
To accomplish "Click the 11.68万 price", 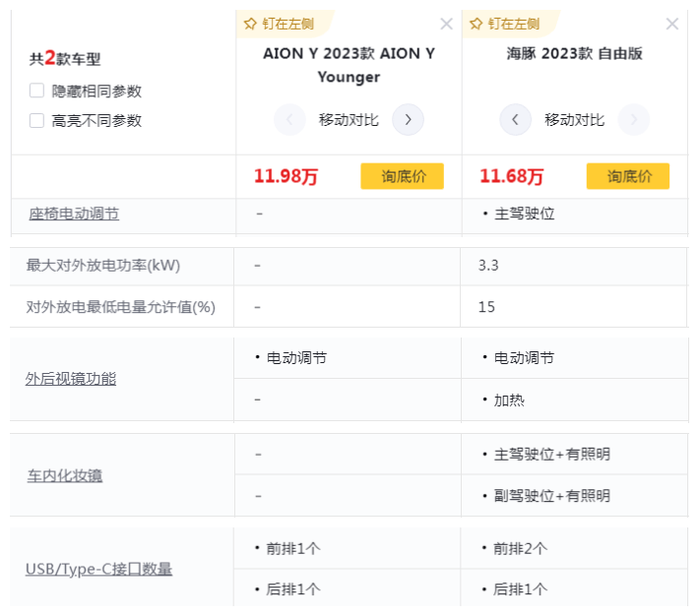I will point(511,176).
